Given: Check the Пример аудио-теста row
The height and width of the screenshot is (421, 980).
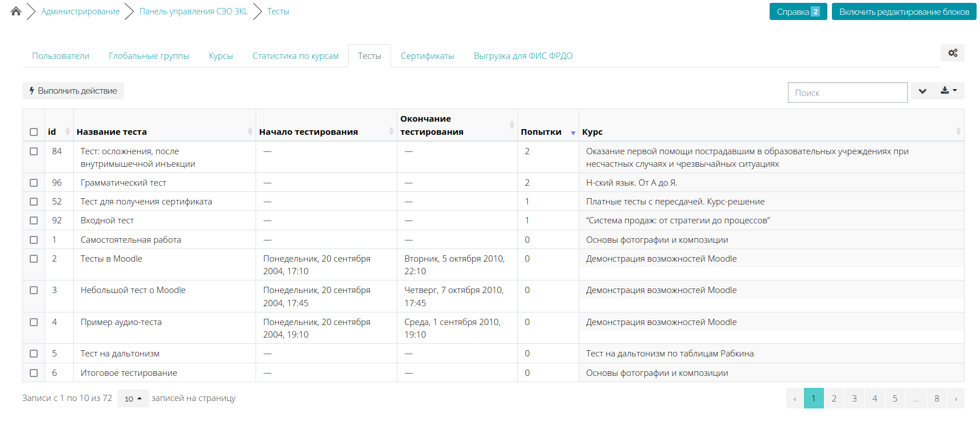Looking at the screenshot, I should (x=34, y=322).
